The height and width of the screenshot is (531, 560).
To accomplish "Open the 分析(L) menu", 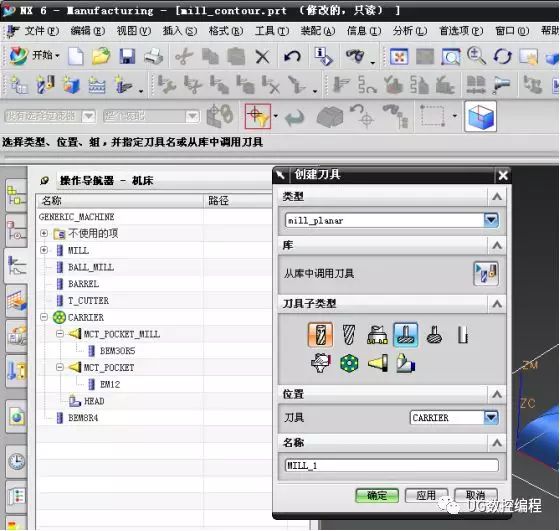I will (x=410, y=31).
